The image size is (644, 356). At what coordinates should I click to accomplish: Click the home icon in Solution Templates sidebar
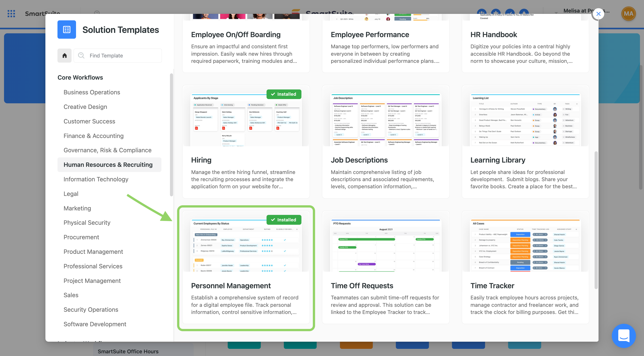65,56
